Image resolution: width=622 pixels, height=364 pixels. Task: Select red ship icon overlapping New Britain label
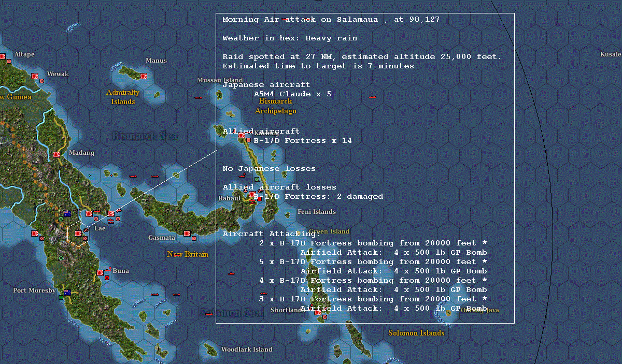click(x=176, y=255)
